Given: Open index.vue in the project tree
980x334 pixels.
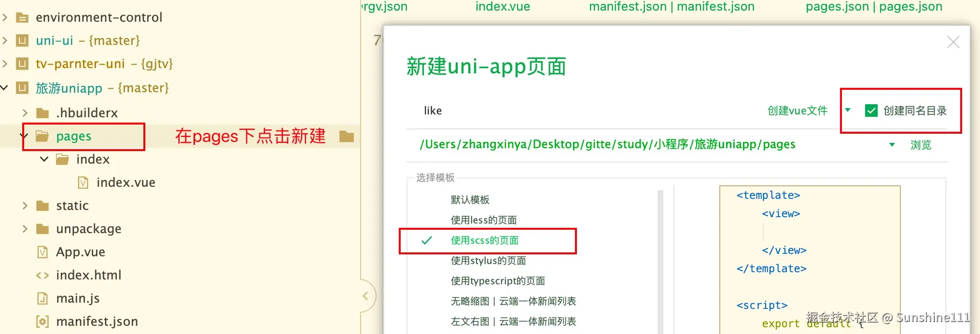Looking at the screenshot, I should (126, 182).
